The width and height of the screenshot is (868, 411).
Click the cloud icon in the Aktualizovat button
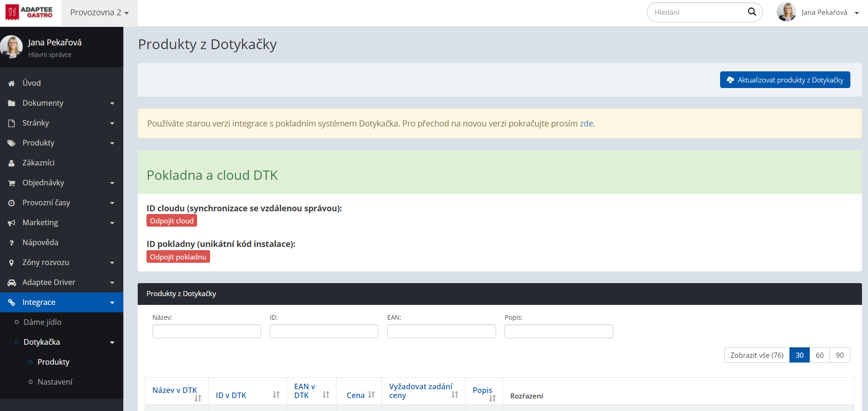tap(730, 80)
